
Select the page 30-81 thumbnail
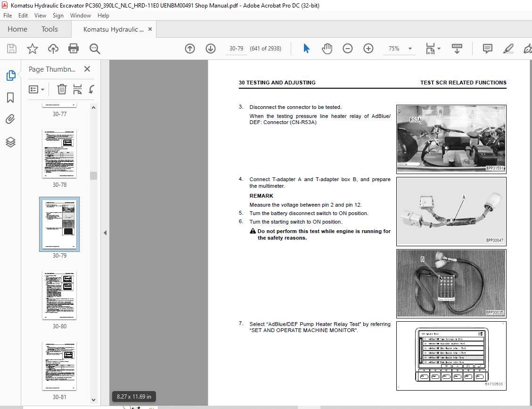click(x=59, y=366)
